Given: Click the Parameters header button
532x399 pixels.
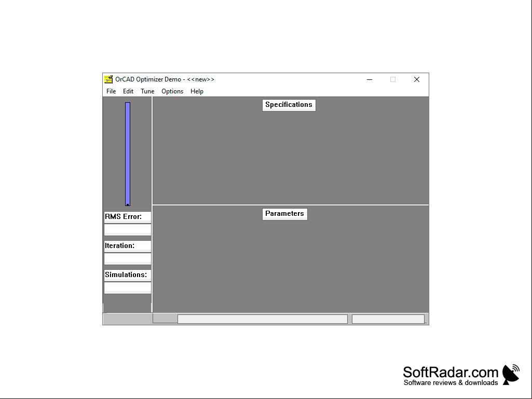Looking at the screenshot, I should [x=284, y=214].
